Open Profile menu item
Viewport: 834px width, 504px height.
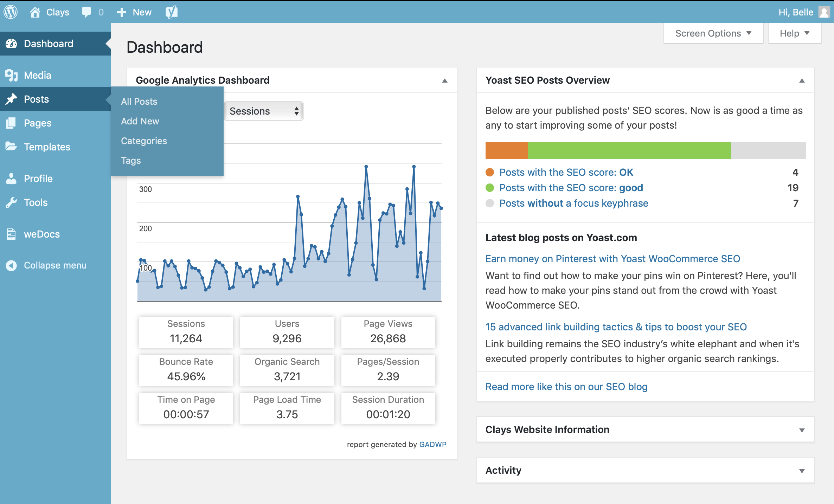coord(56,179)
